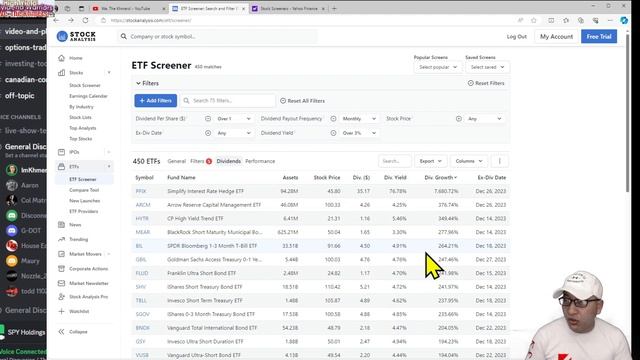
Task: Click the Free Trial button
Action: (x=599, y=36)
